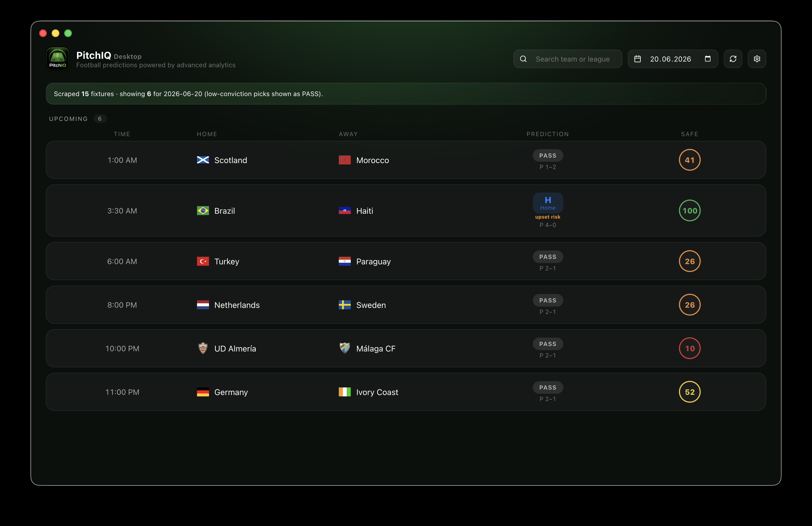
Task: Click the yellow macOS minimize button
Action: (x=55, y=33)
